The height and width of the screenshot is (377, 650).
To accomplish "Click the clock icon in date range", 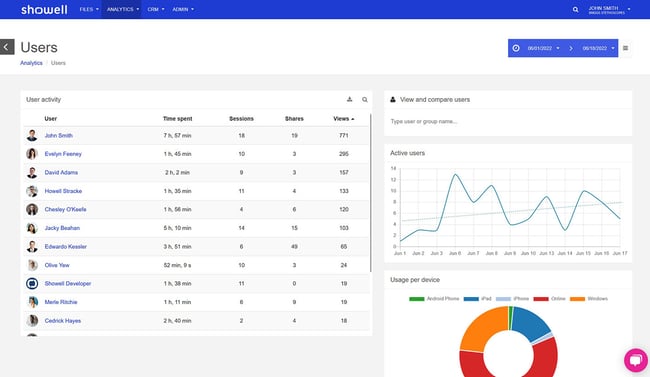I will pos(516,48).
